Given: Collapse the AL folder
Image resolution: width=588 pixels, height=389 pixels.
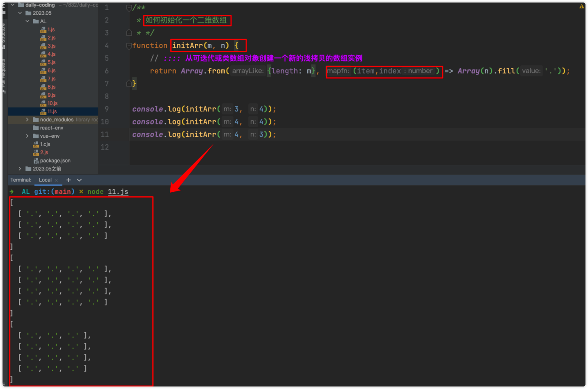Looking at the screenshot, I should pos(27,21).
